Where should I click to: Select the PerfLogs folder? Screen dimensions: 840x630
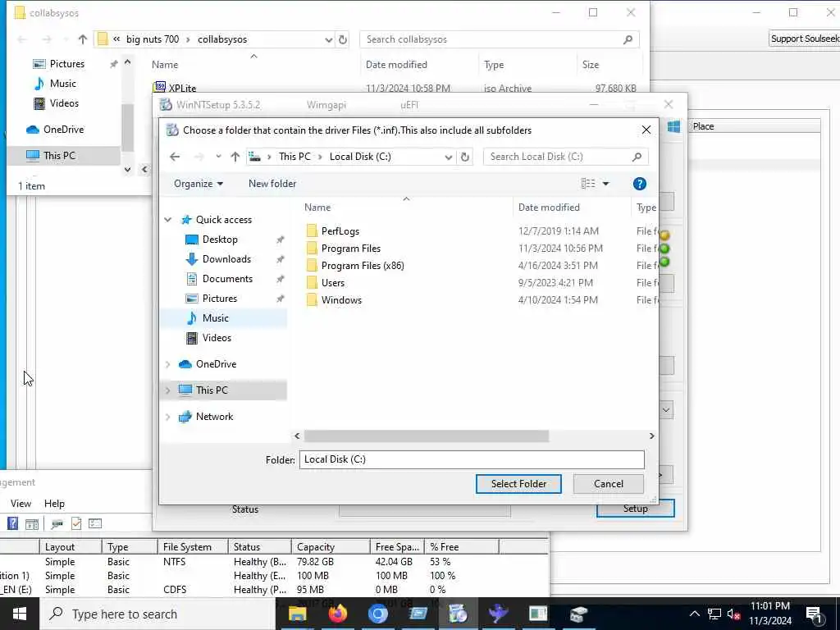point(340,231)
